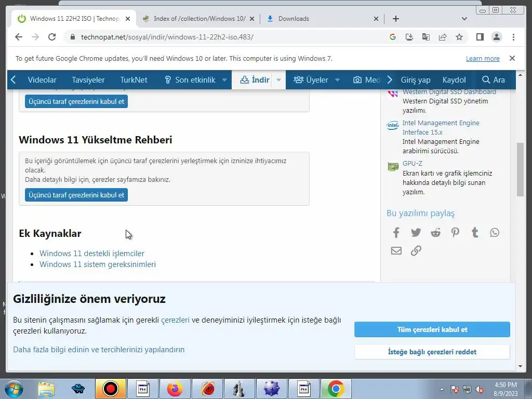Open Firefox from the taskbar
The height and width of the screenshot is (399, 532).
click(x=175, y=389)
